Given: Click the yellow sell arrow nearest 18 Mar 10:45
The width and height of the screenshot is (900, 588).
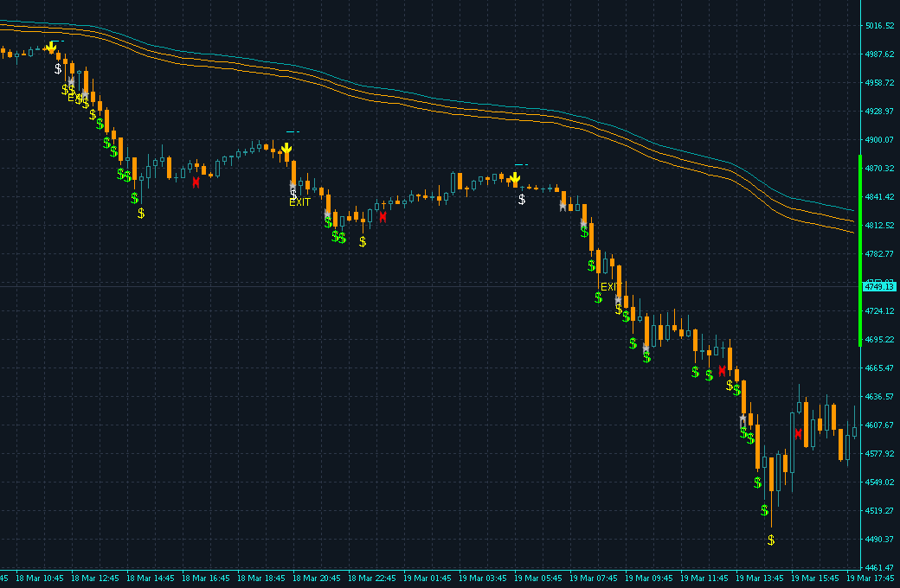Looking at the screenshot, I should point(51,47).
